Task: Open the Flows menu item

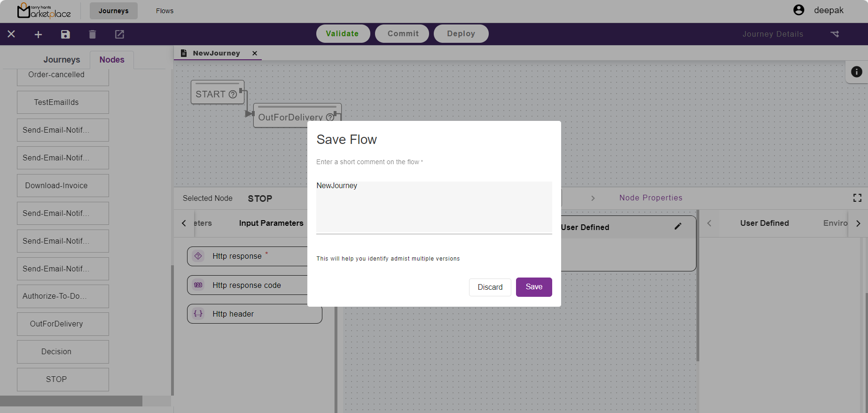Action: point(164,11)
